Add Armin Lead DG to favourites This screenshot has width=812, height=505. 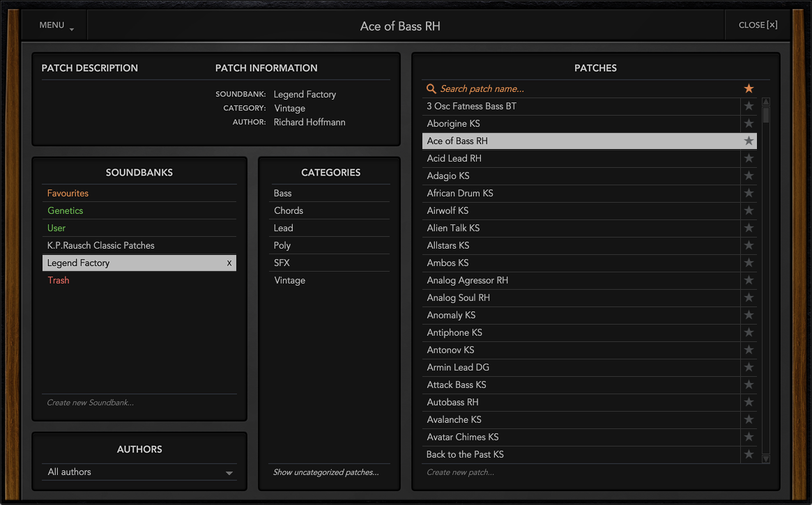(749, 367)
